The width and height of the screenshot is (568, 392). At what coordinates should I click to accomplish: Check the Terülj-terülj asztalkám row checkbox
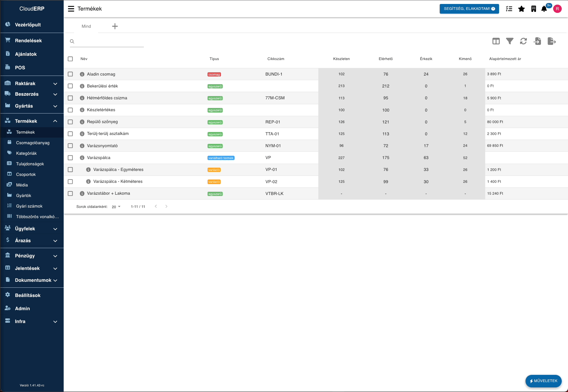[70, 134]
